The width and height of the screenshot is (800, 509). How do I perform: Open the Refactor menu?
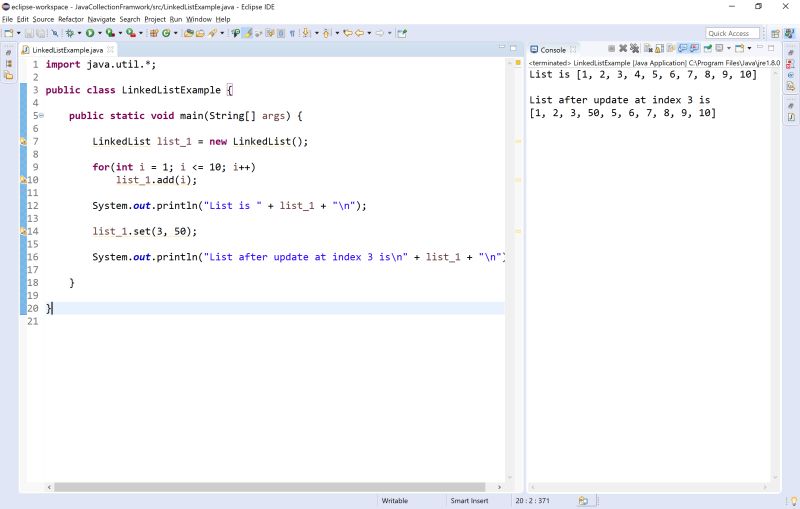(70, 19)
